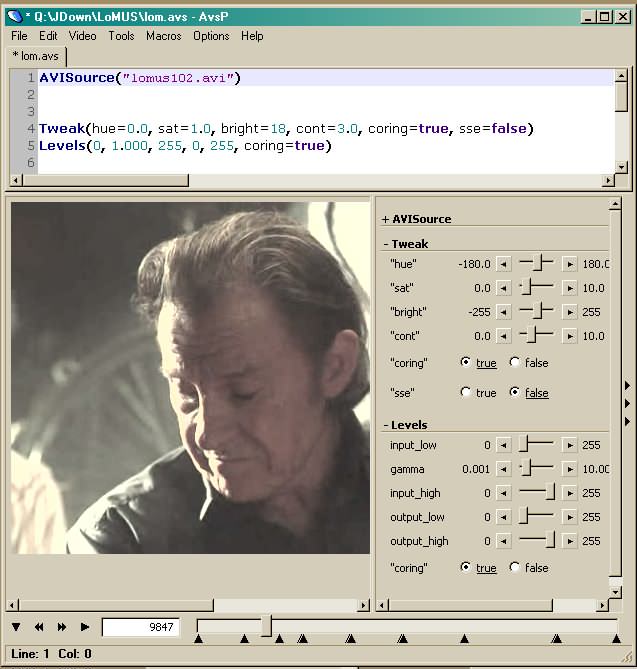Viewport: 637px width, 669px height.
Task: Click the sat slider handle
Action: 526,287
